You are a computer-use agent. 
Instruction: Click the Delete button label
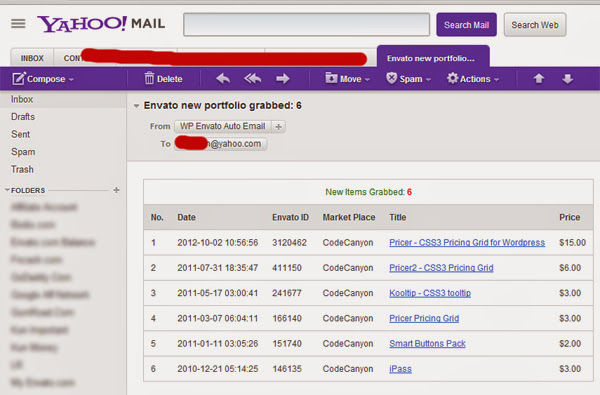coord(170,79)
